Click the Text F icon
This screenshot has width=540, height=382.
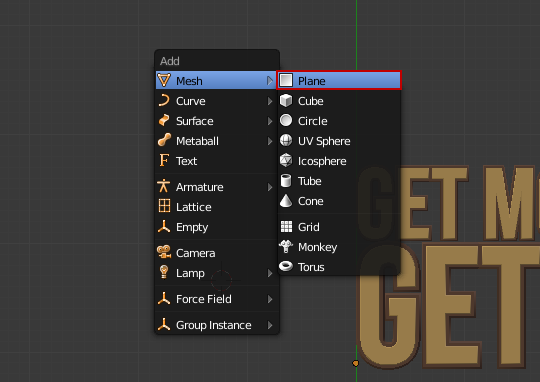[164, 160]
